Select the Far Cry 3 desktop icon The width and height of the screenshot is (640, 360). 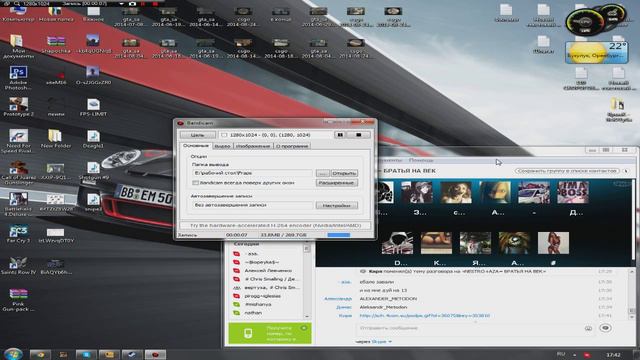[x=18, y=234]
